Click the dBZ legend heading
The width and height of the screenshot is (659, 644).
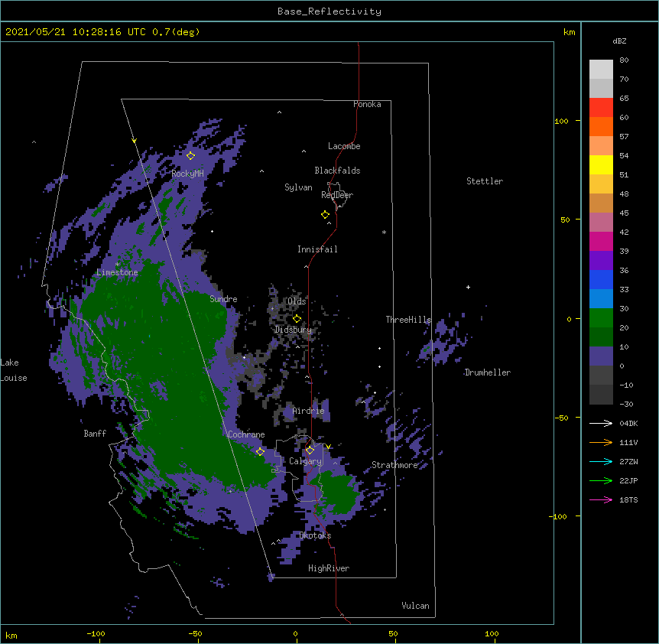tap(619, 41)
